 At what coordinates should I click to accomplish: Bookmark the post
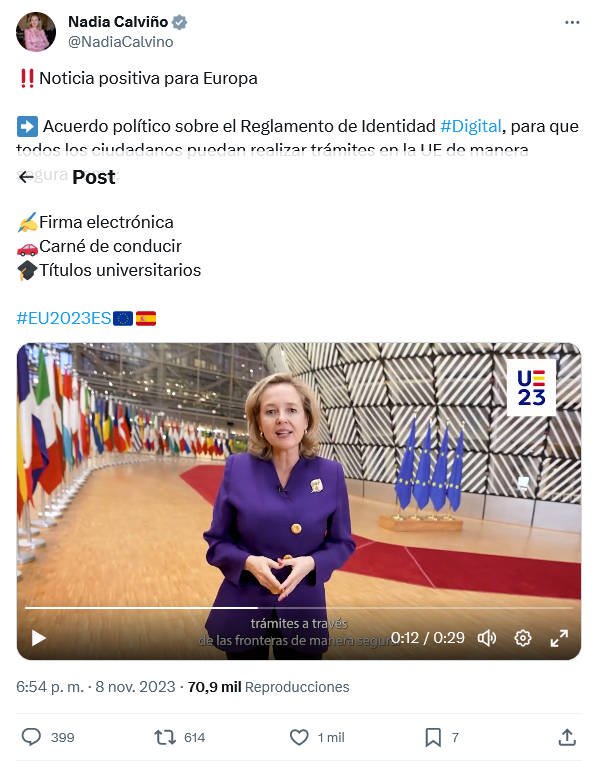433,738
